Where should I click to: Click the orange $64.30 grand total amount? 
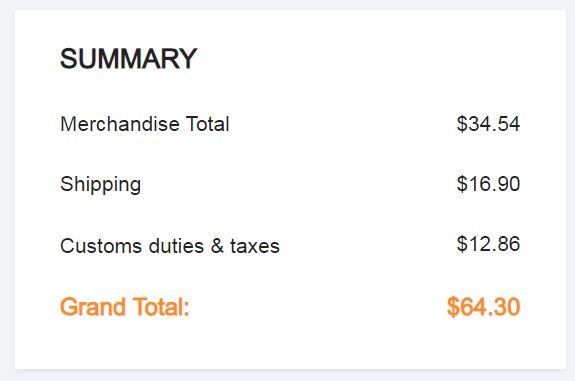point(484,307)
